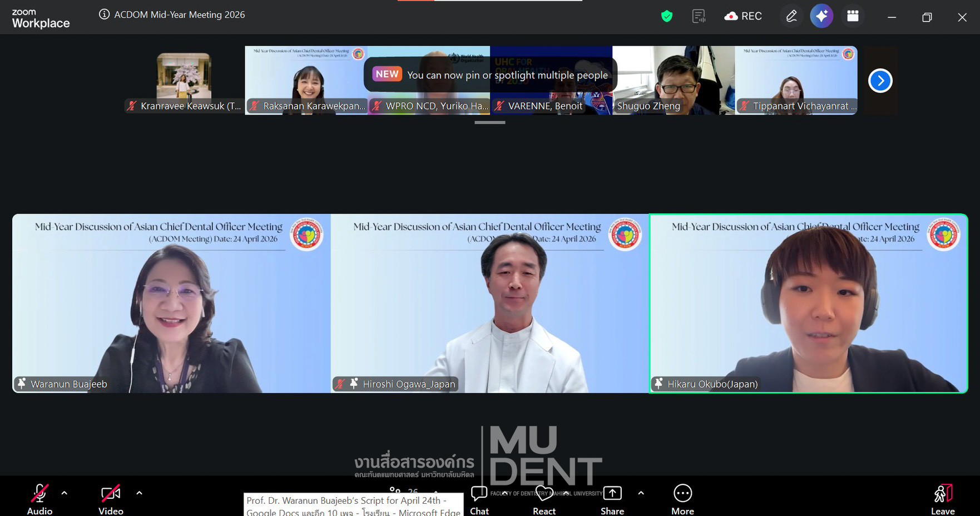
Task: Open the More options menu
Action: 682,499
